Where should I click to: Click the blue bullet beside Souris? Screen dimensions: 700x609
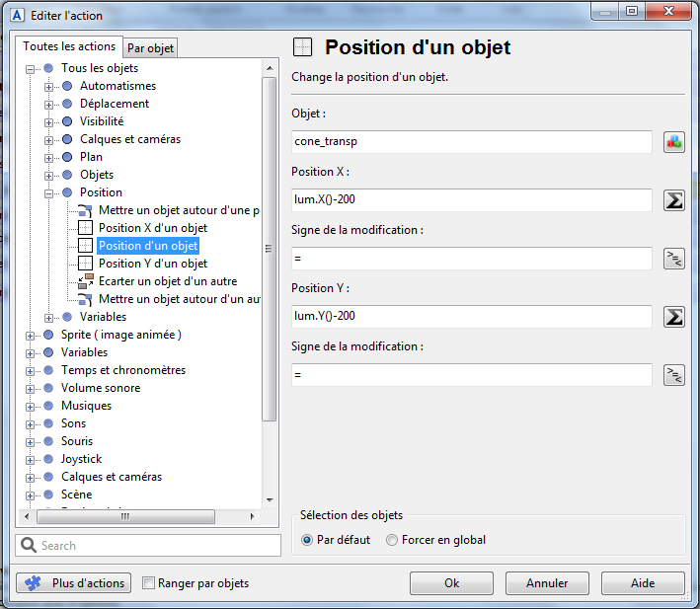pyautogui.click(x=48, y=441)
